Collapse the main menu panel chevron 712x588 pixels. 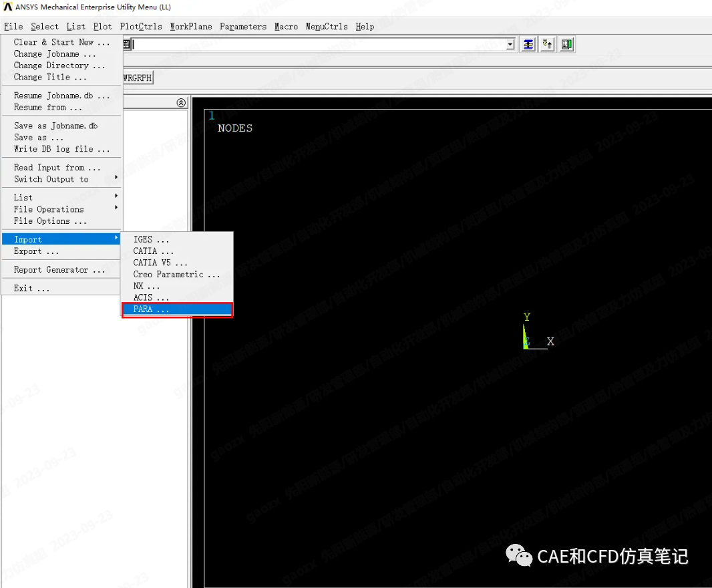point(181,103)
